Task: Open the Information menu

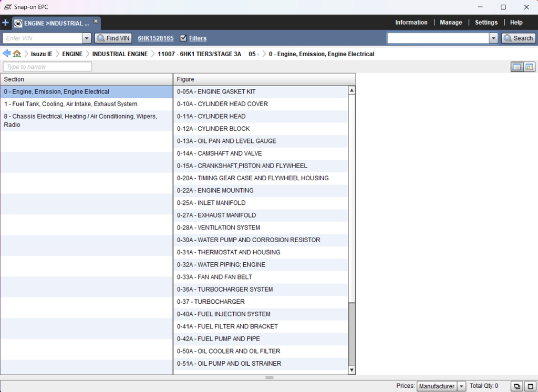Action: [411, 22]
